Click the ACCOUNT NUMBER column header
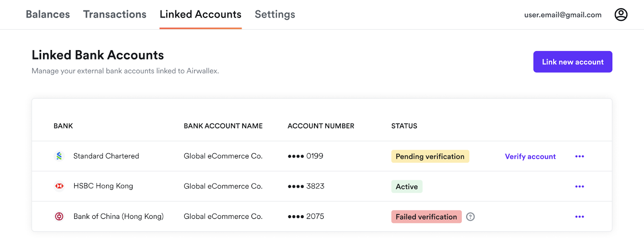Image resolution: width=644 pixels, height=252 pixels. 321,126
